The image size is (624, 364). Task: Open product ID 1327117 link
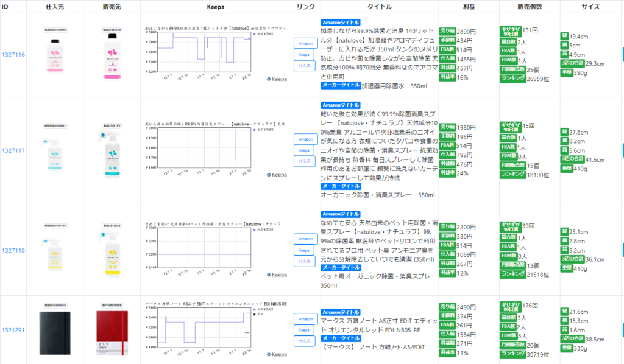13,150
